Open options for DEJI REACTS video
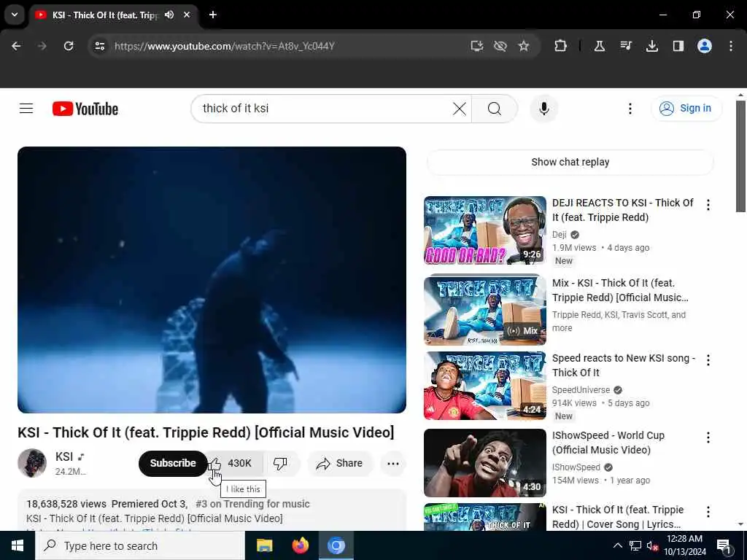Image resolution: width=747 pixels, height=560 pixels. pyautogui.click(x=708, y=205)
